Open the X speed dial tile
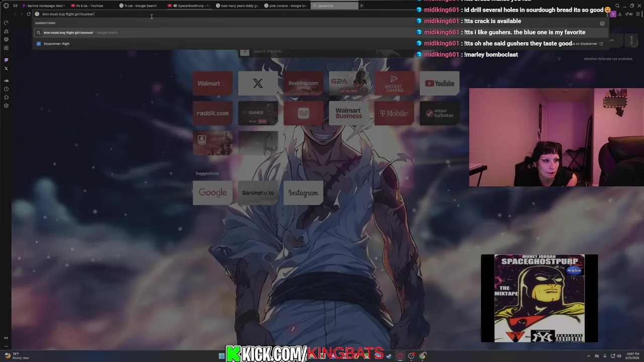 point(258,83)
